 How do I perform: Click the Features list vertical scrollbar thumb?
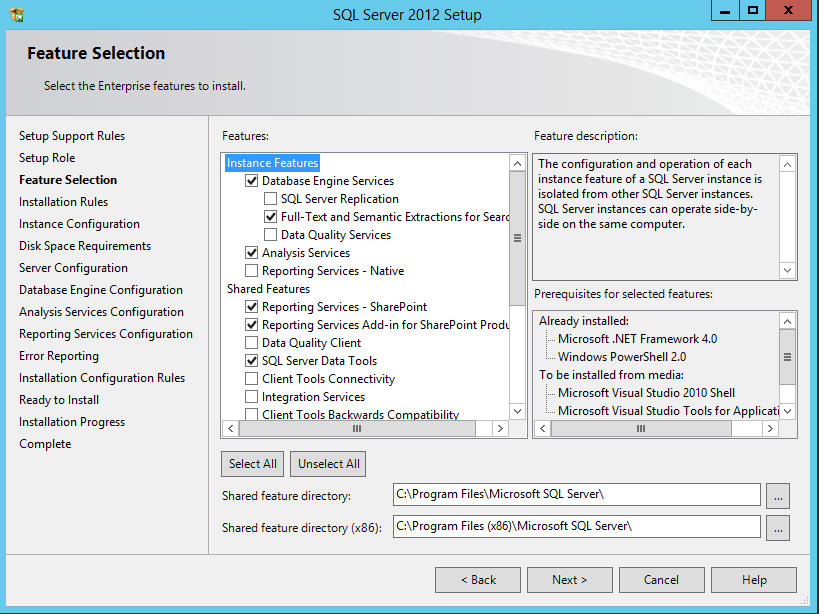click(517, 238)
